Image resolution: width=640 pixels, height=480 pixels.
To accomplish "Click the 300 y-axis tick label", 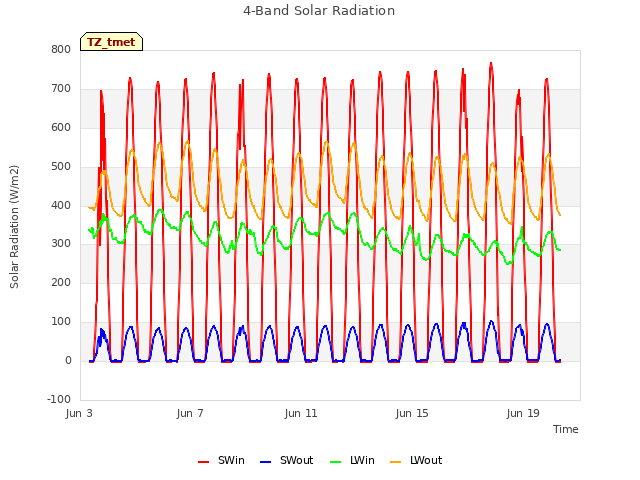I will [x=61, y=244].
